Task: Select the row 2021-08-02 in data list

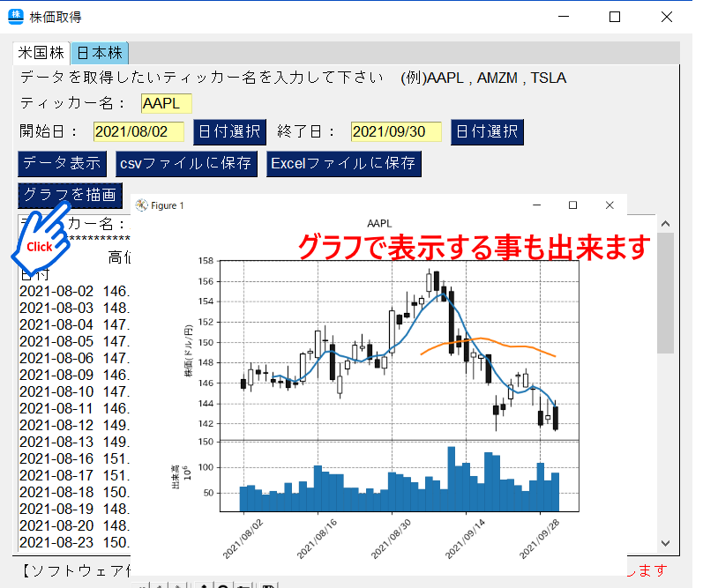Action: (x=74, y=291)
